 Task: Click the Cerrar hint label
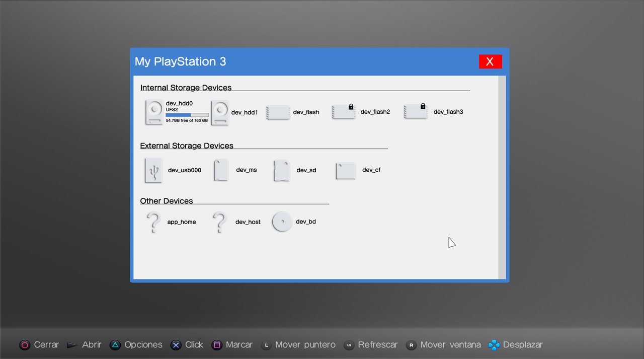[46, 345]
